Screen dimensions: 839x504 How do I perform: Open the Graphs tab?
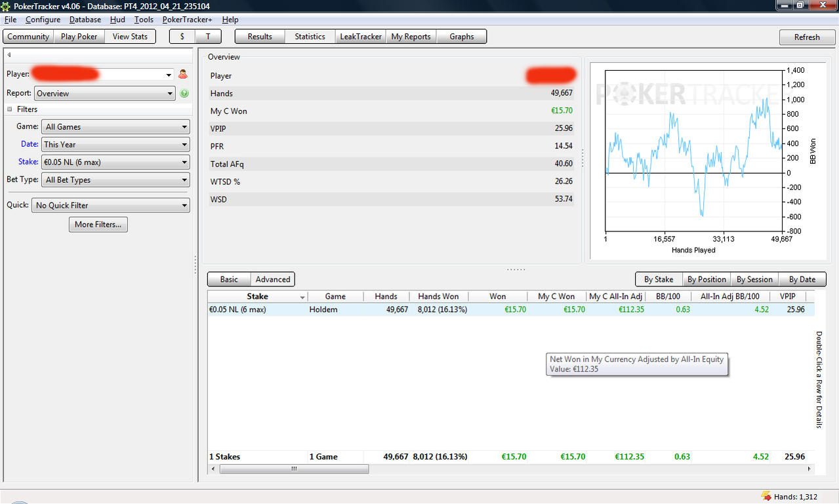(462, 37)
